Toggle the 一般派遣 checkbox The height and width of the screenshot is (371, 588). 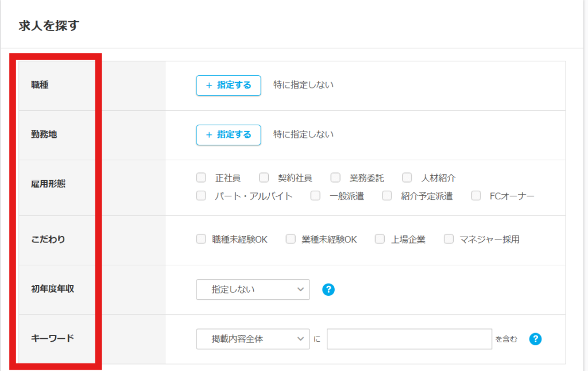coord(315,196)
